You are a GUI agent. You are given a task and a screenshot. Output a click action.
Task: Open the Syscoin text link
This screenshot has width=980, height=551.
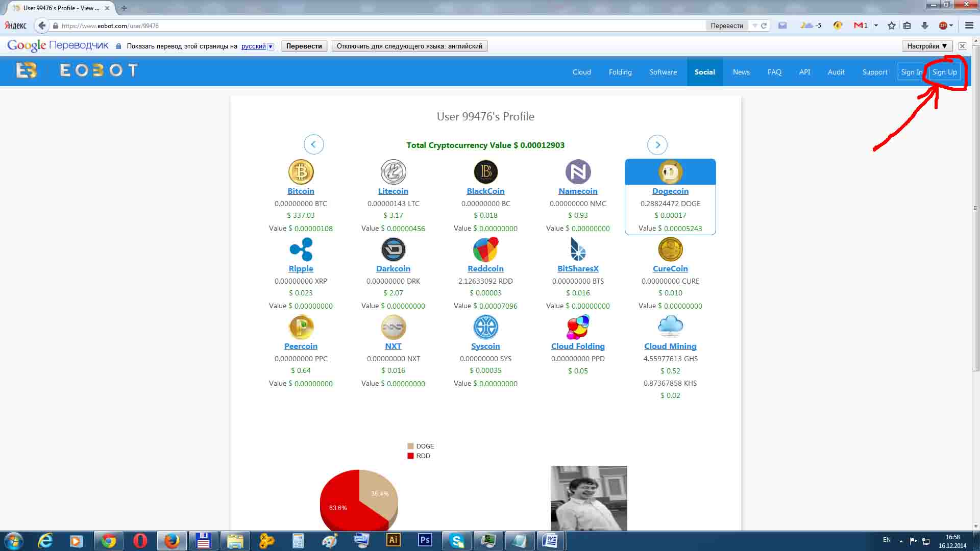pyautogui.click(x=485, y=346)
